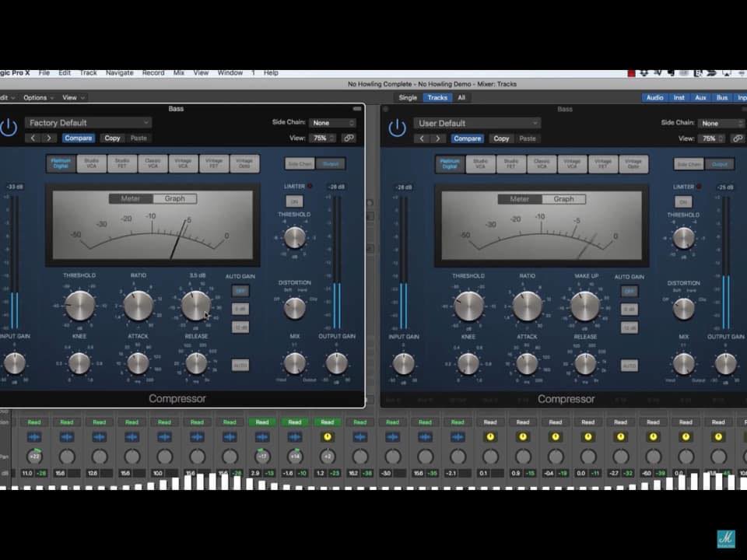The height and width of the screenshot is (560, 747).
Task: Go to previous preset in User Default window
Action: point(422,138)
